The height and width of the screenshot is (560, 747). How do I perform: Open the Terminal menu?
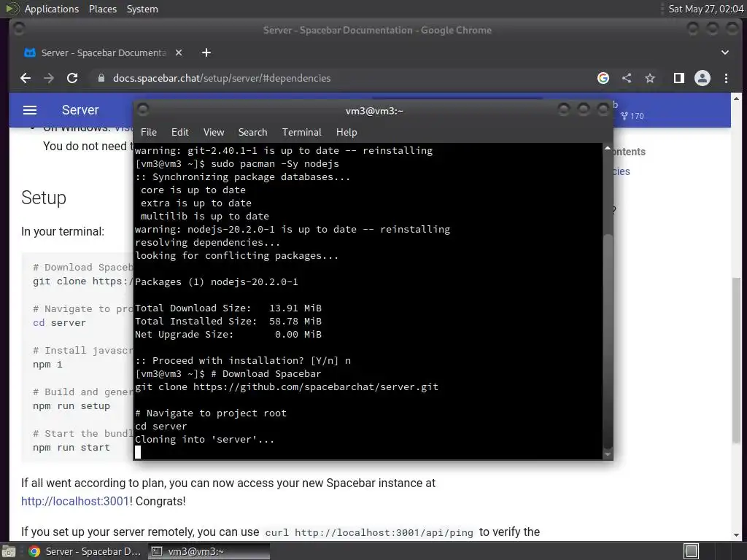[x=301, y=132]
